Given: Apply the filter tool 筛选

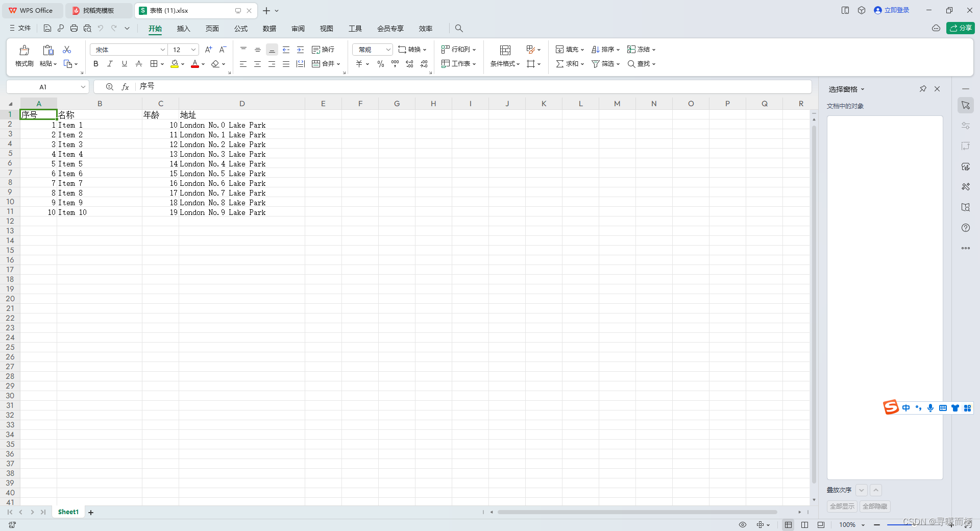Looking at the screenshot, I should point(604,64).
